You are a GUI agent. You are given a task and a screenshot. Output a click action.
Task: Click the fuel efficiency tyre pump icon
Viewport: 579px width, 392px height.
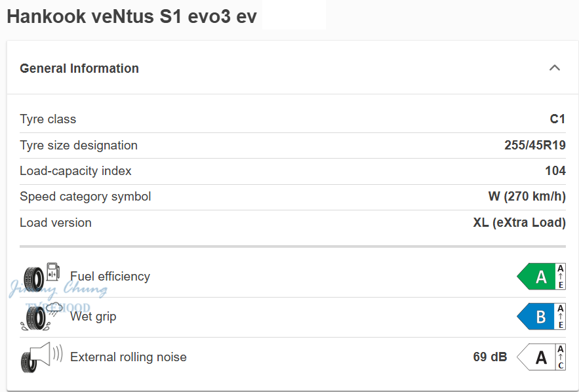click(x=41, y=277)
